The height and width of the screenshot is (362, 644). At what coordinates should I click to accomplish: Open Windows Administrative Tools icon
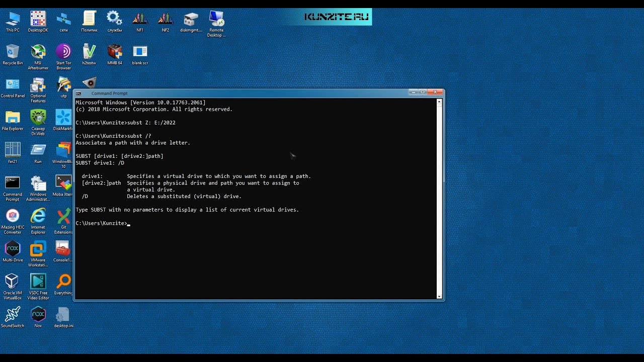(38, 188)
